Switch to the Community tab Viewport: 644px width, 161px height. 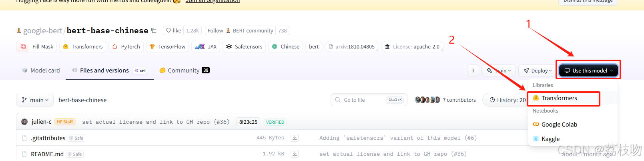coord(184,70)
